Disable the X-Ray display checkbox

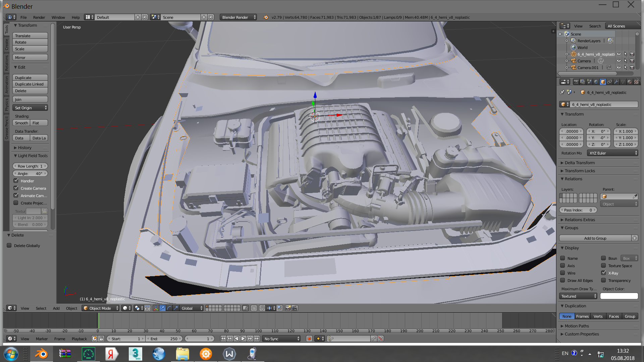(x=603, y=273)
